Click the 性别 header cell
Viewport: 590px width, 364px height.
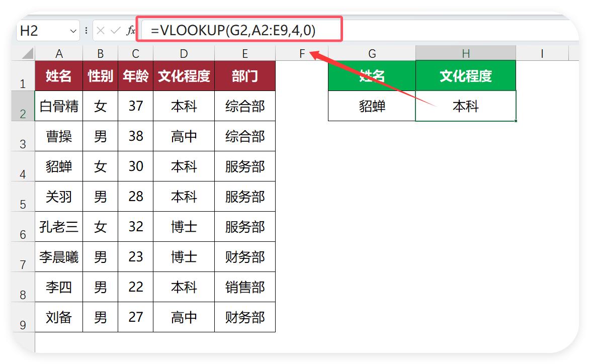click(101, 75)
